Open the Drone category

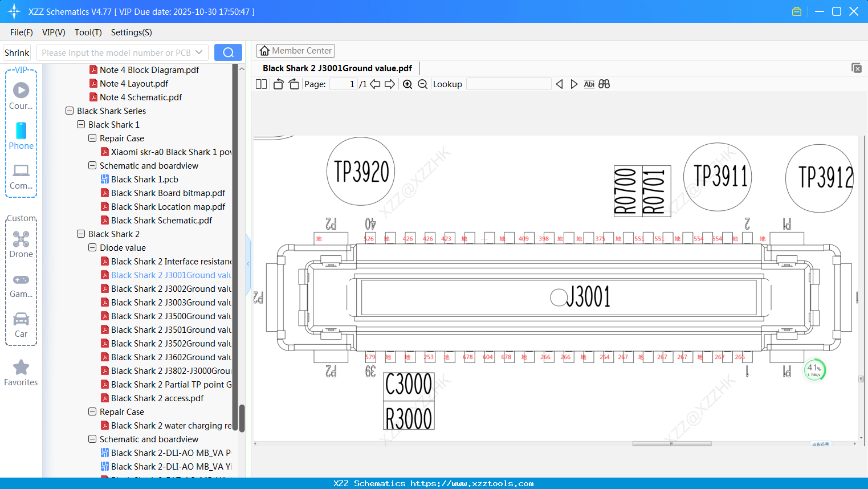tap(21, 244)
